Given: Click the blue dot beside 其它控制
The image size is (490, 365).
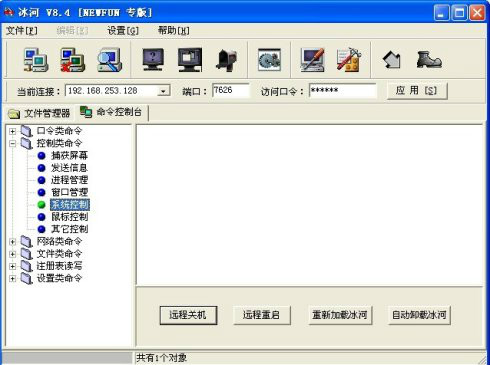Looking at the screenshot, I should pyautogui.click(x=42, y=229).
